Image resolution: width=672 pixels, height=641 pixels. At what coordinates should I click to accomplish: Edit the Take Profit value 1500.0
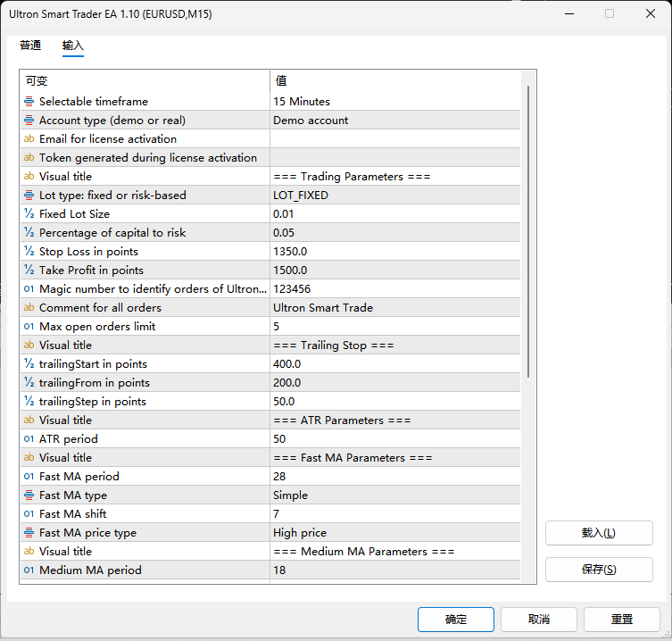click(x=395, y=271)
